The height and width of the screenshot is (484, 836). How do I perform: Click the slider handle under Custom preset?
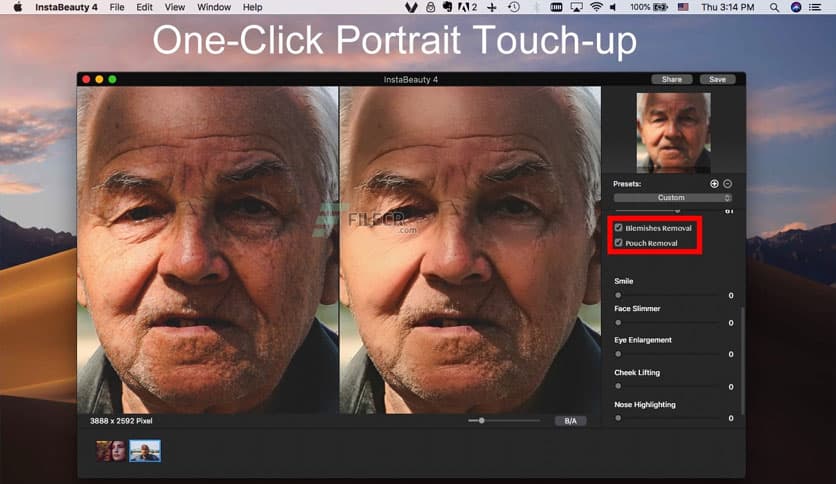point(677,211)
